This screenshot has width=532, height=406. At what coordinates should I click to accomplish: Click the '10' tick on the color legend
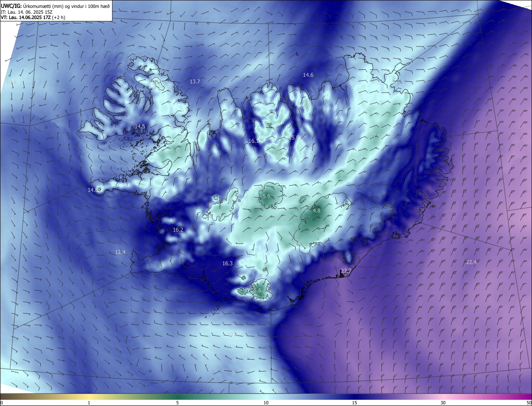coord(266,403)
